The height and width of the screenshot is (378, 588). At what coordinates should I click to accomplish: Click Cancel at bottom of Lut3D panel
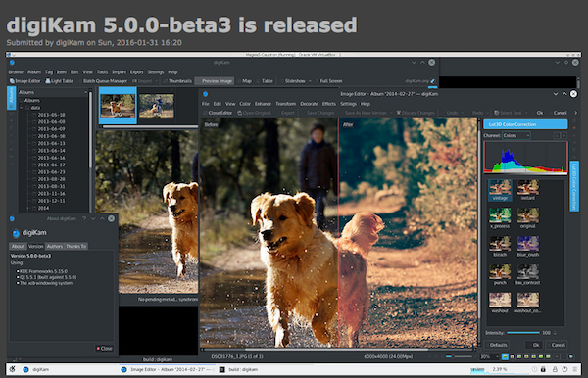[558, 345]
